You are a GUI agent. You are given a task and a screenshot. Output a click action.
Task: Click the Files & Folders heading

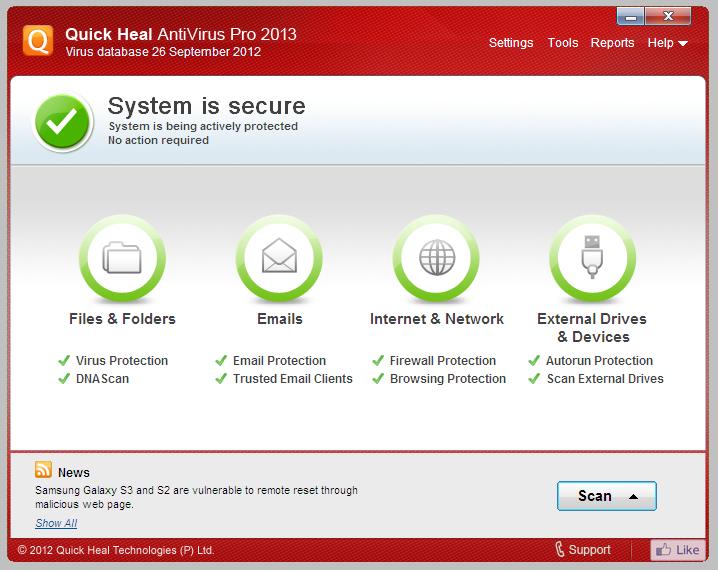point(122,319)
